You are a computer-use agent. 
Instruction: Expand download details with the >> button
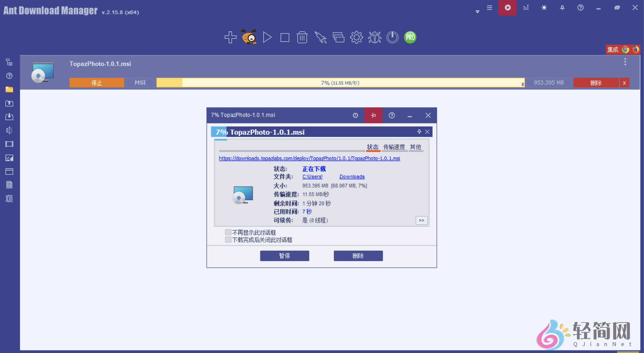tap(422, 220)
